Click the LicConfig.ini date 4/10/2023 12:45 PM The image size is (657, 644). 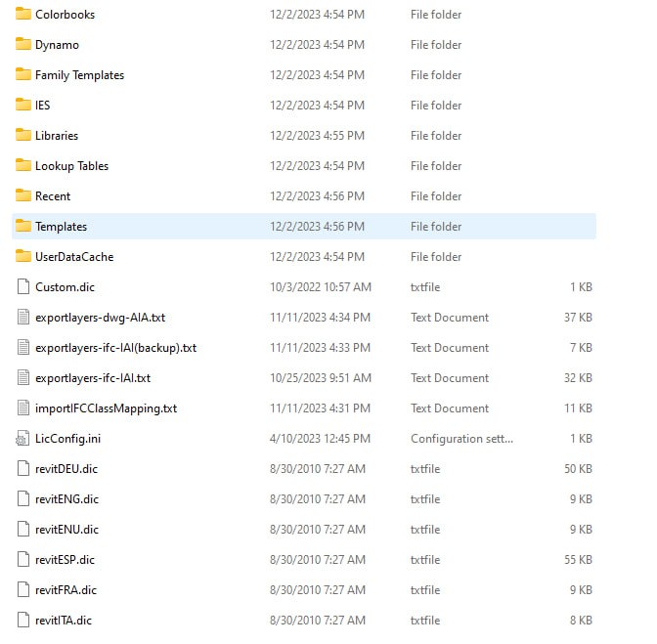click(320, 439)
